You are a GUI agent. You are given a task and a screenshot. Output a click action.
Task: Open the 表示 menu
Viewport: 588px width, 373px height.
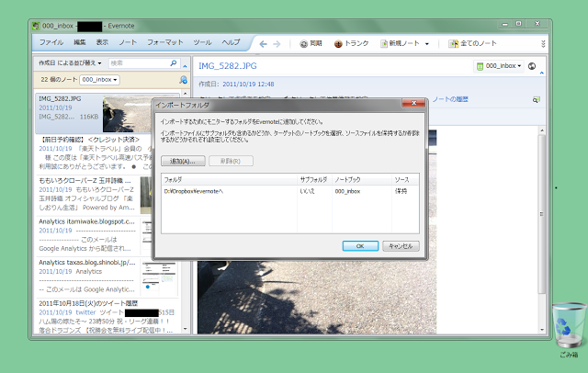tap(102, 42)
